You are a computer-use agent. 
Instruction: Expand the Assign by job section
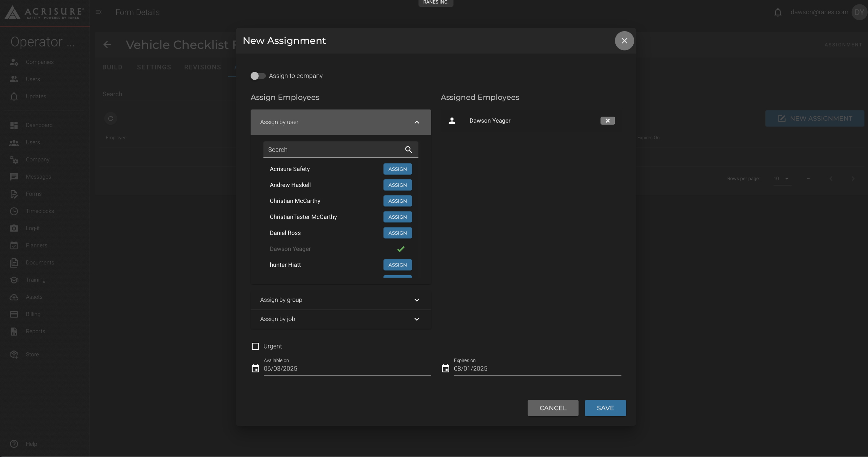click(x=341, y=319)
